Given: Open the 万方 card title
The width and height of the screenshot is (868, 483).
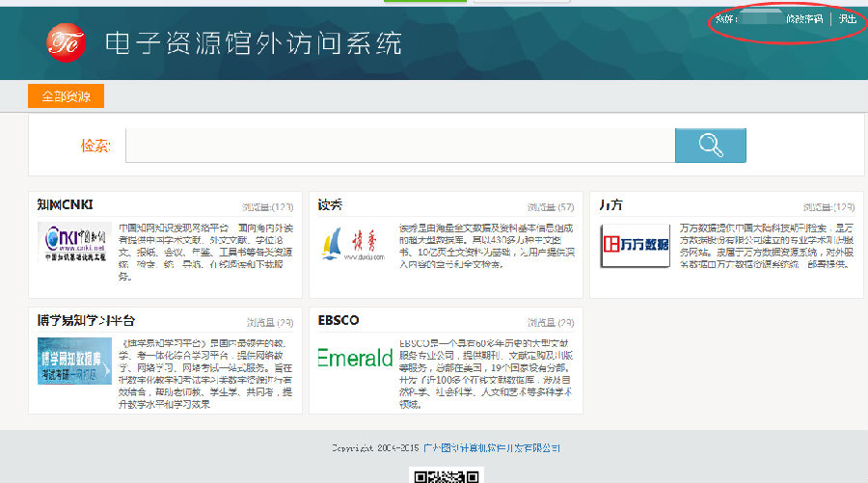Looking at the screenshot, I should (x=610, y=204).
